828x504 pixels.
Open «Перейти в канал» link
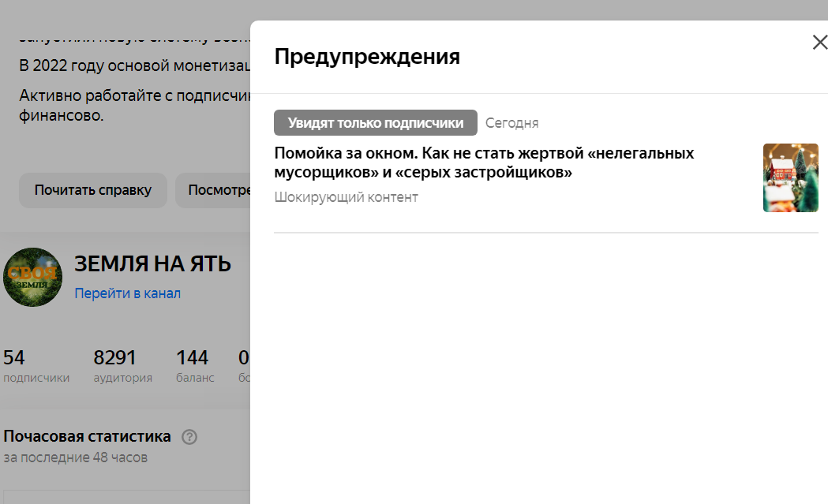click(128, 293)
